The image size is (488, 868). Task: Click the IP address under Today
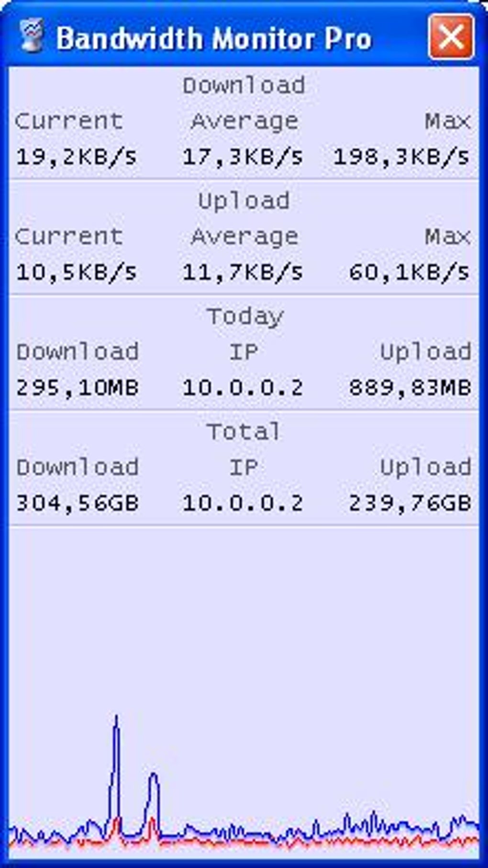pyautogui.click(x=243, y=387)
